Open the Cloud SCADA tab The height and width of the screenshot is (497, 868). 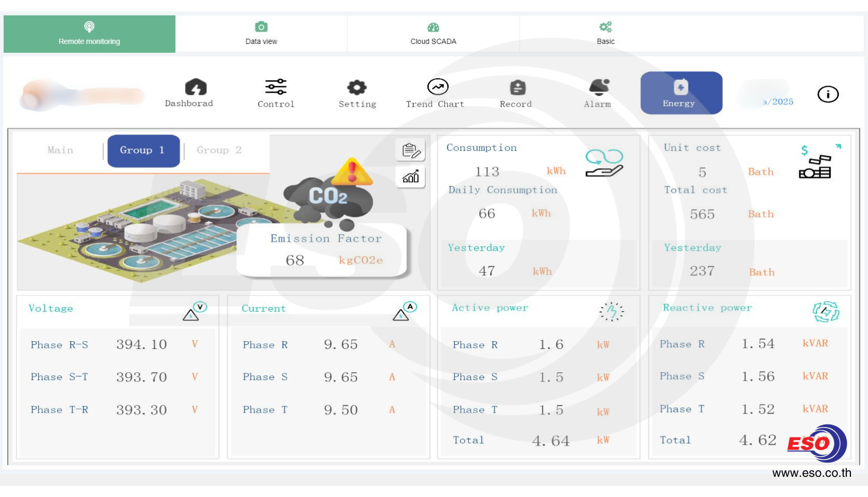433,34
